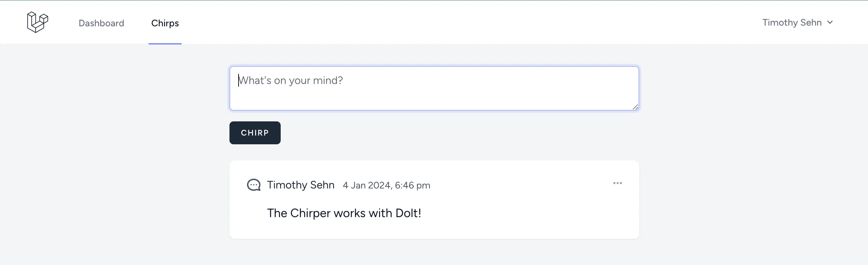This screenshot has width=868, height=265.
Task: Select the Chirps navigation tab
Action: point(165,23)
